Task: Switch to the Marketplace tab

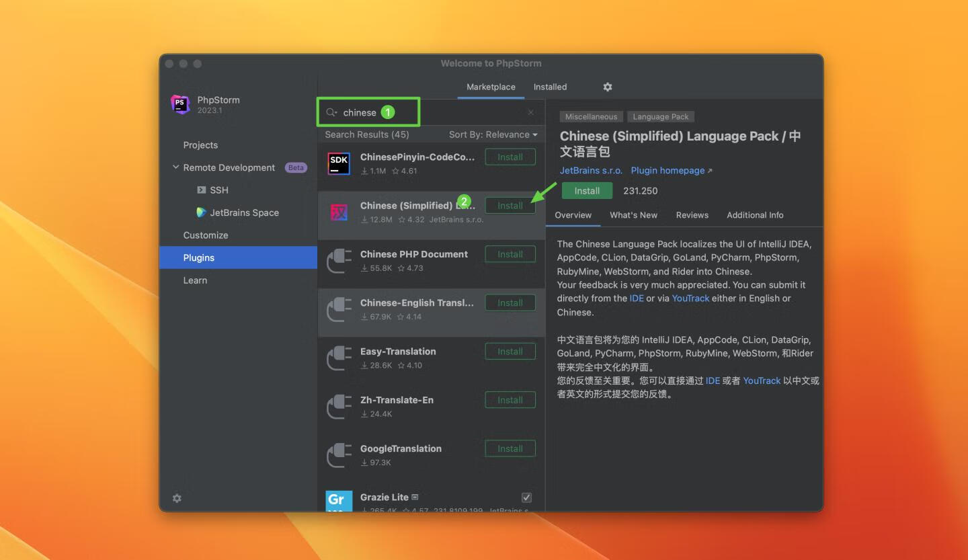Action: 491,87
